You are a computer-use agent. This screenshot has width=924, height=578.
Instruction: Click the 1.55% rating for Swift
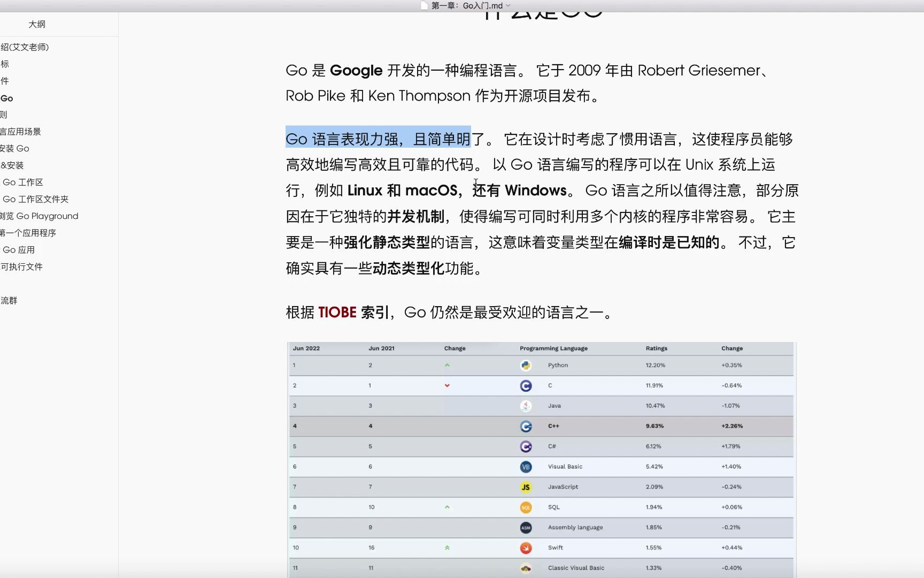point(653,547)
